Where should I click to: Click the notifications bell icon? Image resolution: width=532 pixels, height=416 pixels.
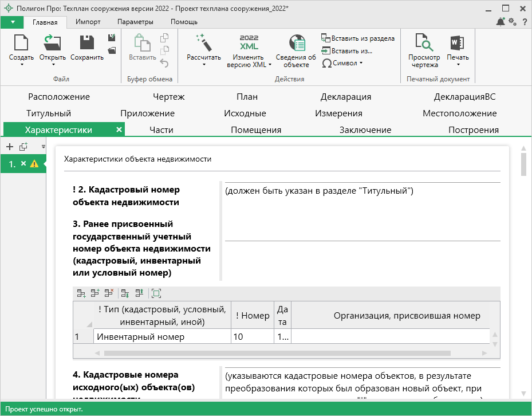[501, 22]
